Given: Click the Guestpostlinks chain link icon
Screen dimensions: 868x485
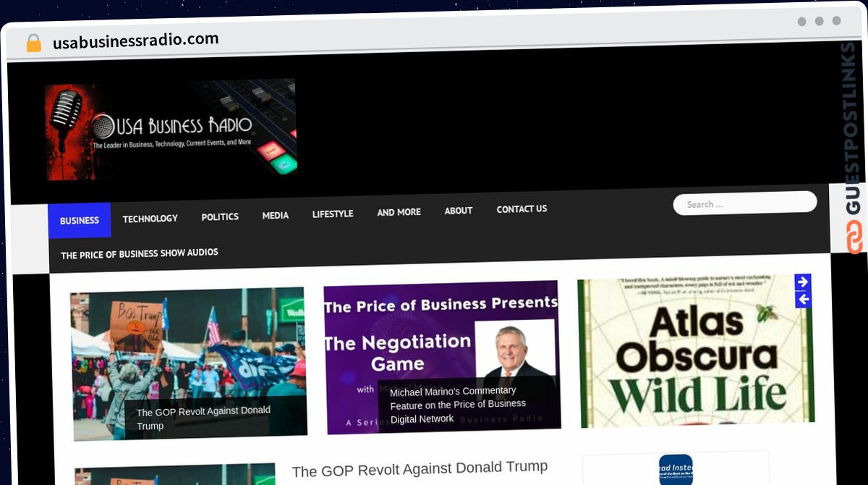Looking at the screenshot, I should coord(855,237).
